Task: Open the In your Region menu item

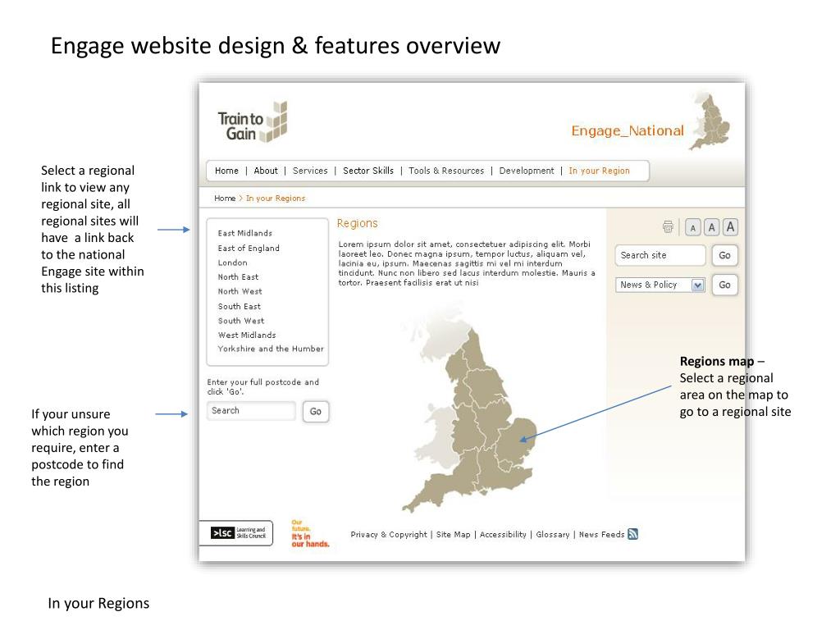Action: (x=599, y=171)
